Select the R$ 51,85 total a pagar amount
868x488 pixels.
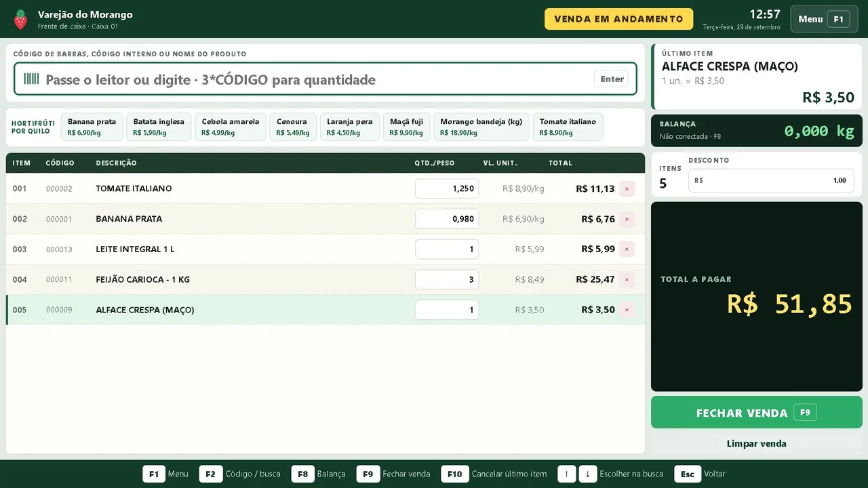pyautogui.click(x=789, y=304)
